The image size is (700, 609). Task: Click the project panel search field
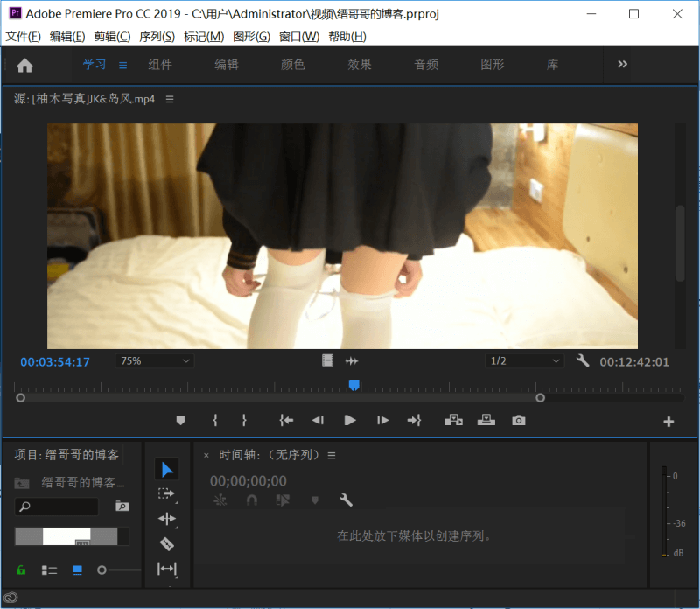click(x=63, y=507)
